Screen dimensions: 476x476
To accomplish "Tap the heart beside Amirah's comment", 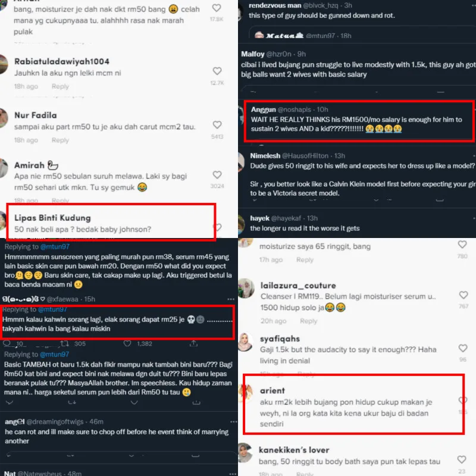I will coord(217,174).
